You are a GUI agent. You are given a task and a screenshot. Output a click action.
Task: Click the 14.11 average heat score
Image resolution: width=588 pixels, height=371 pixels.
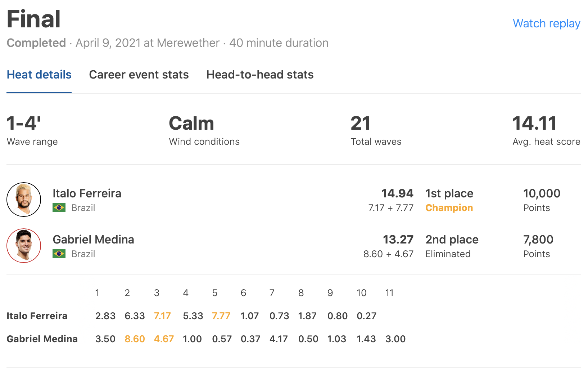pos(534,123)
